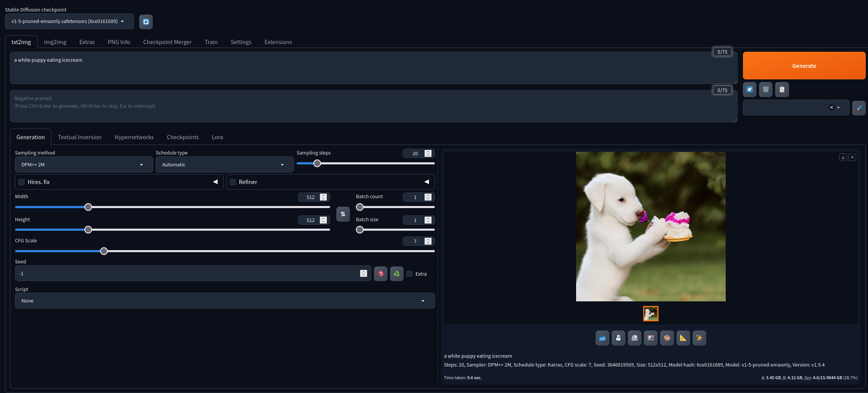Image resolution: width=868 pixels, height=393 pixels.
Task: Click the CFG Scale number field
Action: pos(418,241)
